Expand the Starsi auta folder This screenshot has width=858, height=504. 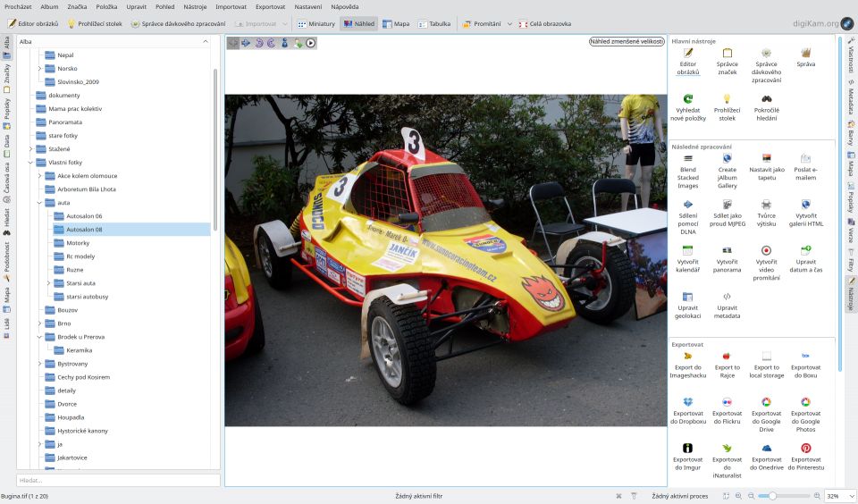(x=48, y=283)
